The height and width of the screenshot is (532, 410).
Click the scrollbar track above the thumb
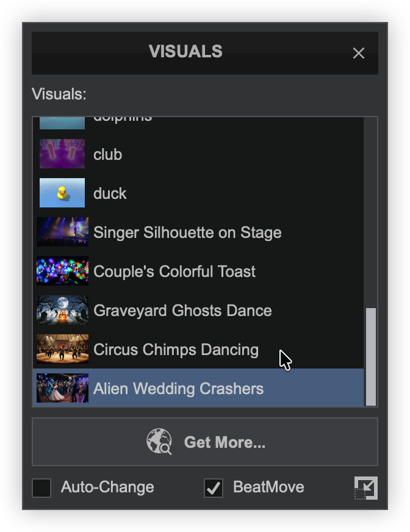(371, 214)
